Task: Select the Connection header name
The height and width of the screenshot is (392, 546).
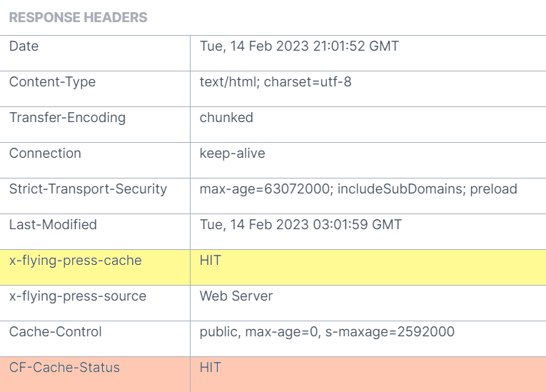Action: tap(45, 154)
